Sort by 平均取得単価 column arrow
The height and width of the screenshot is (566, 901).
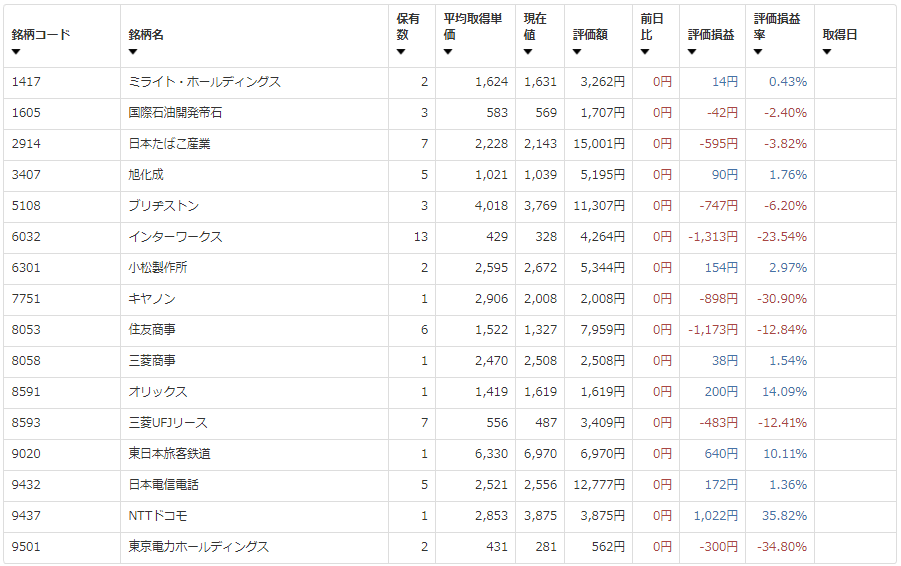[448, 52]
